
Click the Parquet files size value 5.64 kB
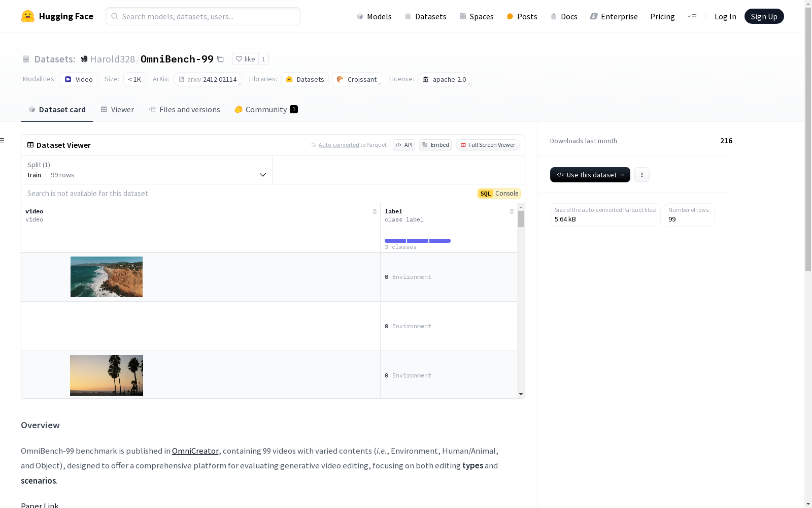(x=565, y=219)
